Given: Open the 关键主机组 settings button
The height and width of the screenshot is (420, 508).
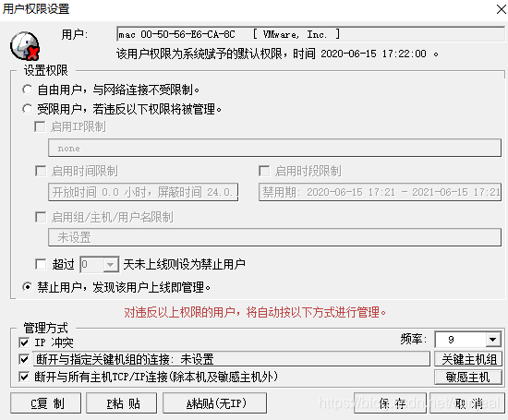Looking at the screenshot, I should pos(468,359).
